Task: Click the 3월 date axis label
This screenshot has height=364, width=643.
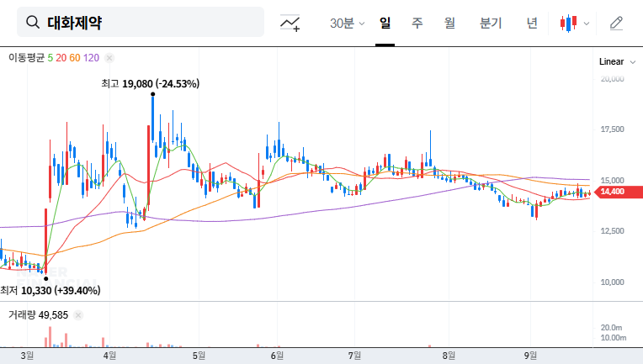Action: point(27,356)
